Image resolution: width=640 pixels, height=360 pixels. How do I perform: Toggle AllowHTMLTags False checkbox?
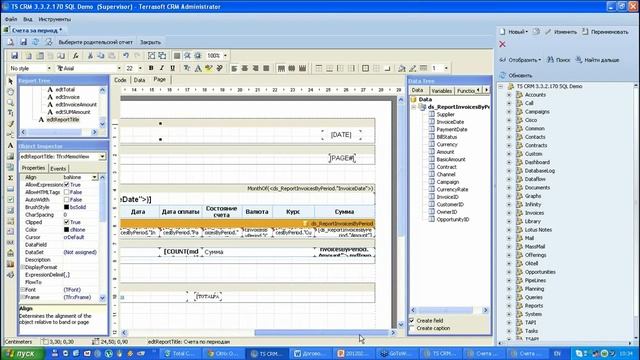pyautogui.click(x=66, y=192)
